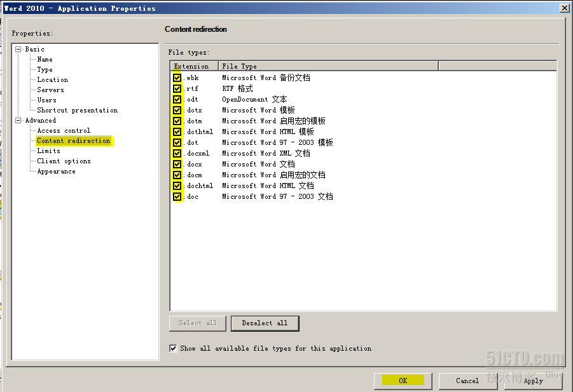This screenshot has width=573, height=392.
Task: Select the 'RTF 格式' file type text
Action: (238, 89)
